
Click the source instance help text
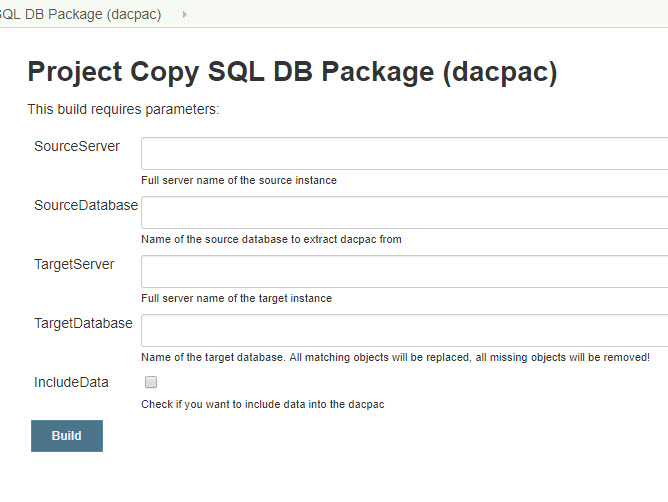[239, 181]
